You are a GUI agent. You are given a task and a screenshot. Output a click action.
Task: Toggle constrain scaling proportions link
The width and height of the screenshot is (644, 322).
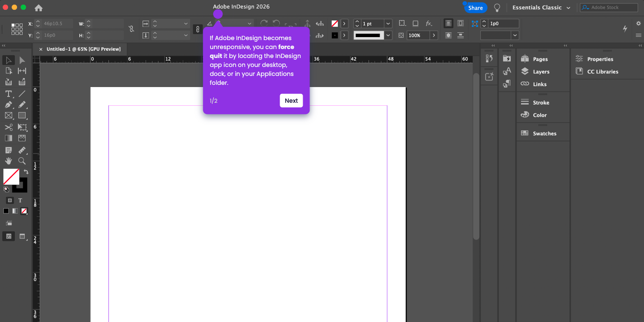(x=197, y=29)
